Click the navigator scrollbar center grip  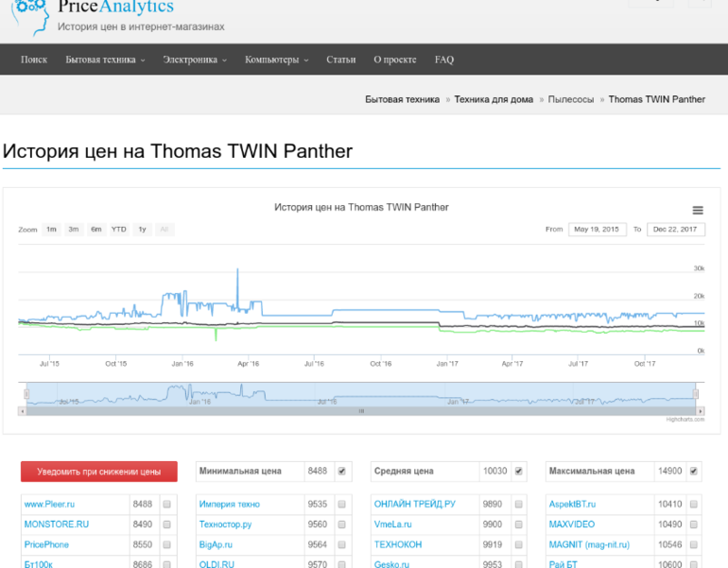[x=361, y=411]
